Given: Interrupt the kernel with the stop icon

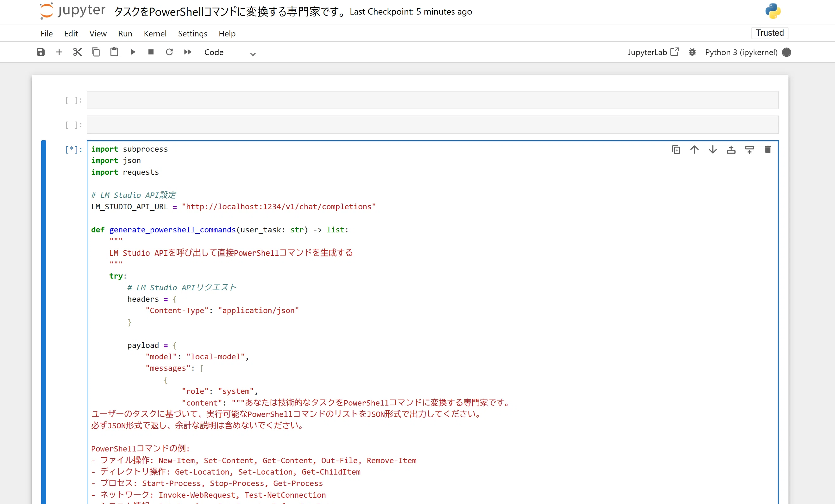Looking at the screenshot, I should coord(151,52).
